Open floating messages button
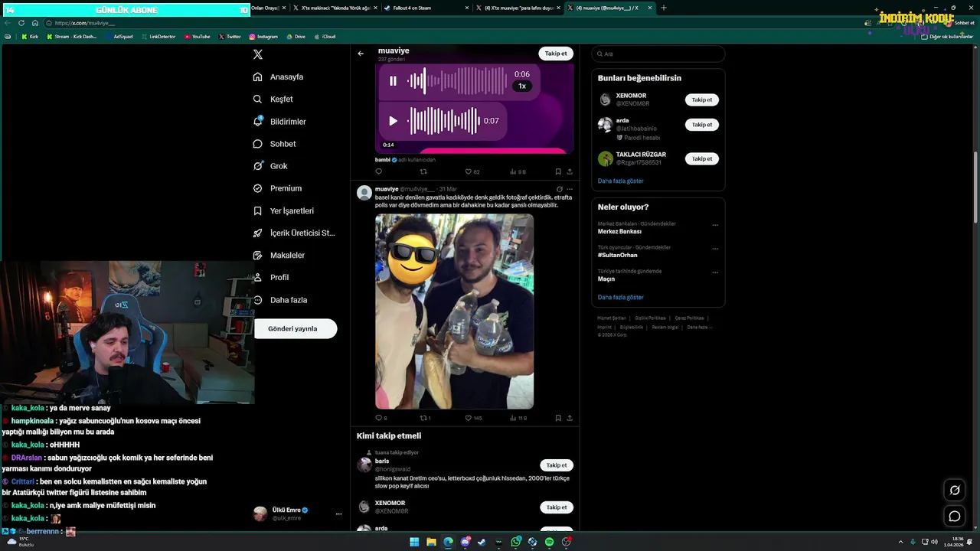Screen dimensions: 980x551 [955, 516]
